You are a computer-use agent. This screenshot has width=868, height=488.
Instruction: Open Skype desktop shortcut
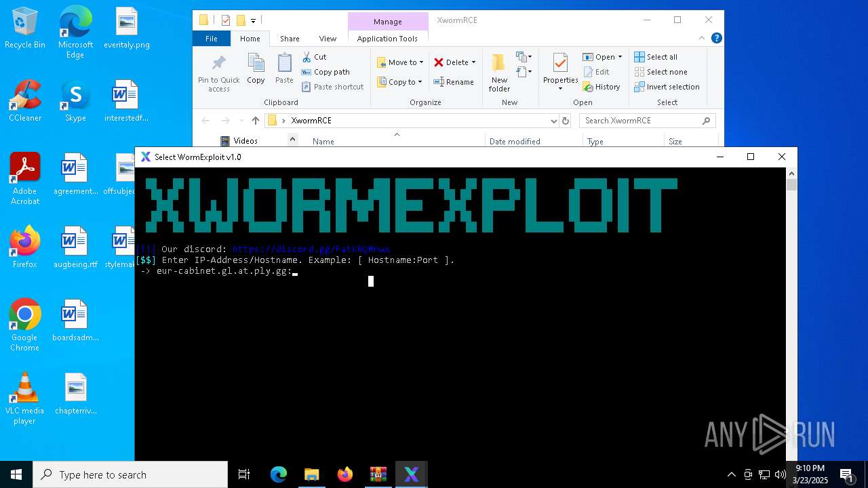75,101
